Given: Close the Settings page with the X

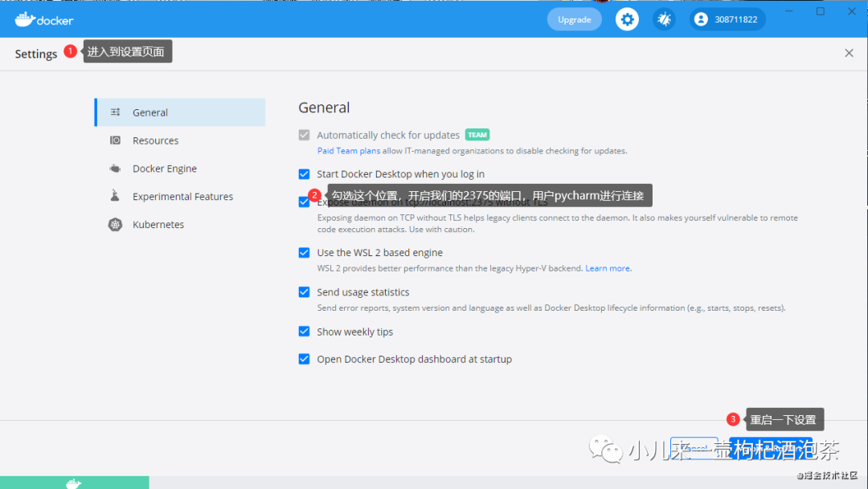Looking at the screenshot, I should [849, 53].
